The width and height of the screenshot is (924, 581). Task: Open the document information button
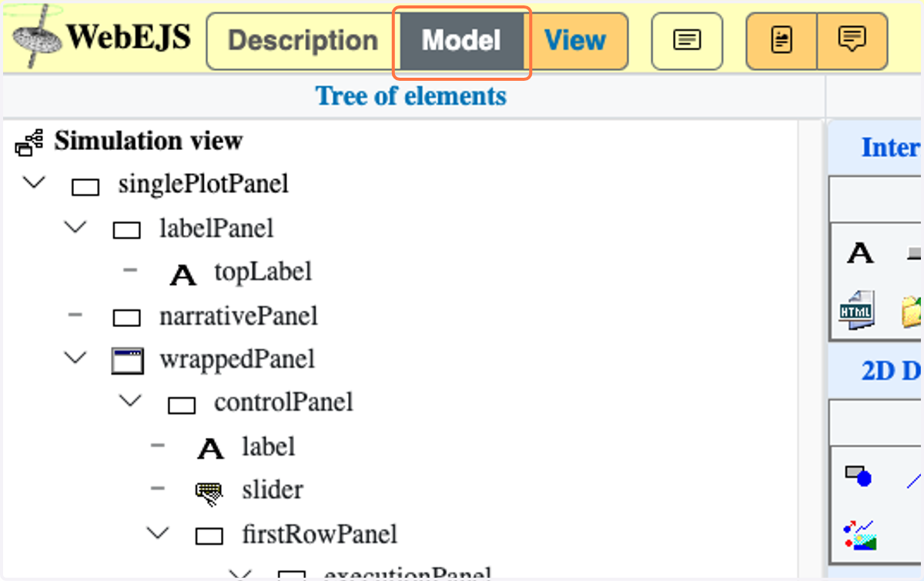782,41
